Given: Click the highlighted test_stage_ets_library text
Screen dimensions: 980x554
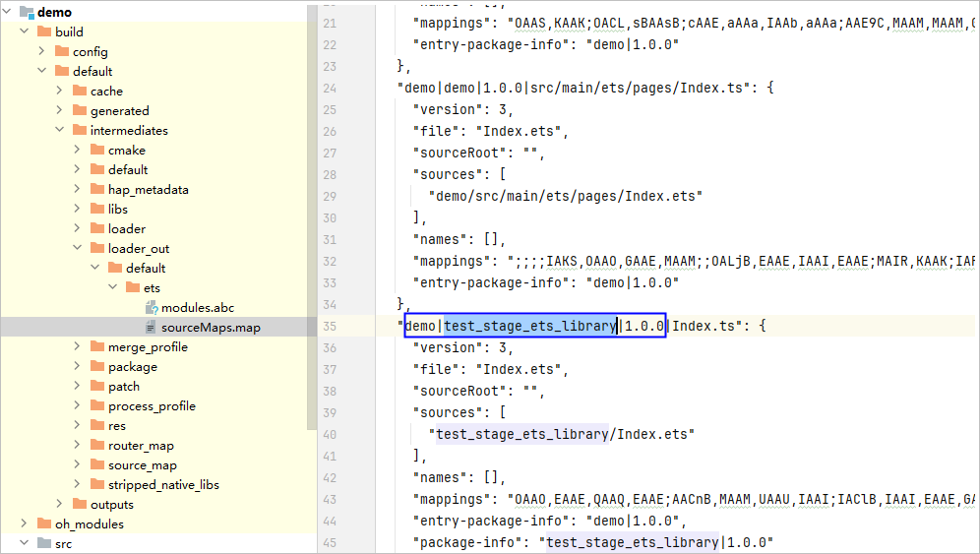Looking at the screenshot, I should 529,326.
